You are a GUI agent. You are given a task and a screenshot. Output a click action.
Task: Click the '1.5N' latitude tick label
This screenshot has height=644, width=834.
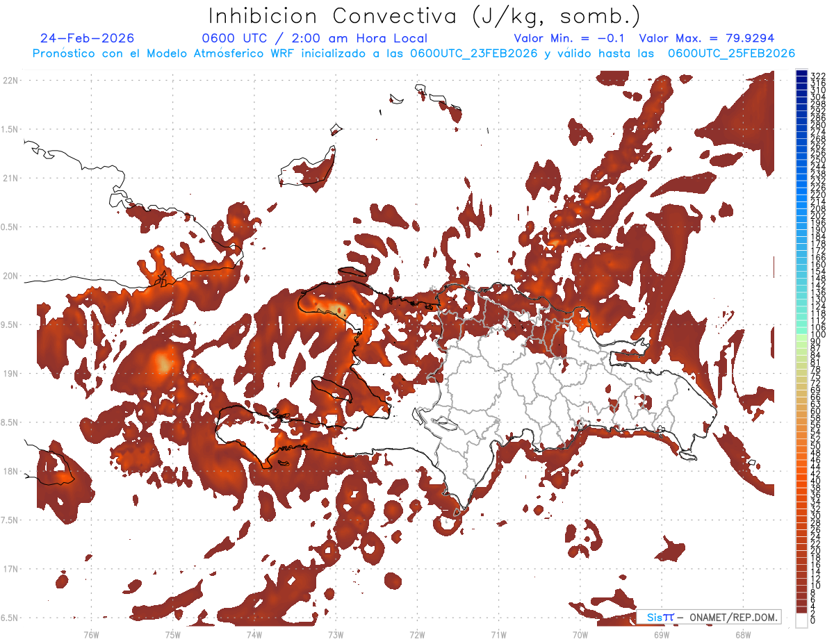(10, 129)
